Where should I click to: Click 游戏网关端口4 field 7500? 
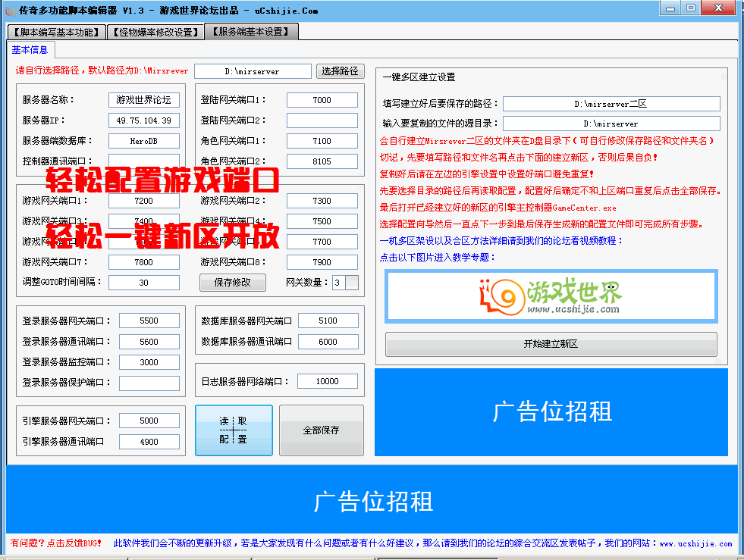click(x=322, y=221)
